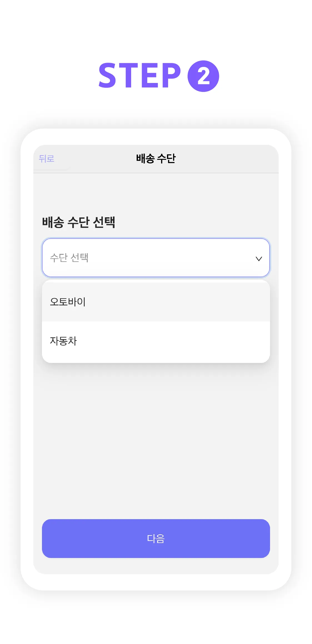Click the 자동차 label text
The height and width of the screenshot is (644, 312).
pyautogui.click(x=63, y=341)
